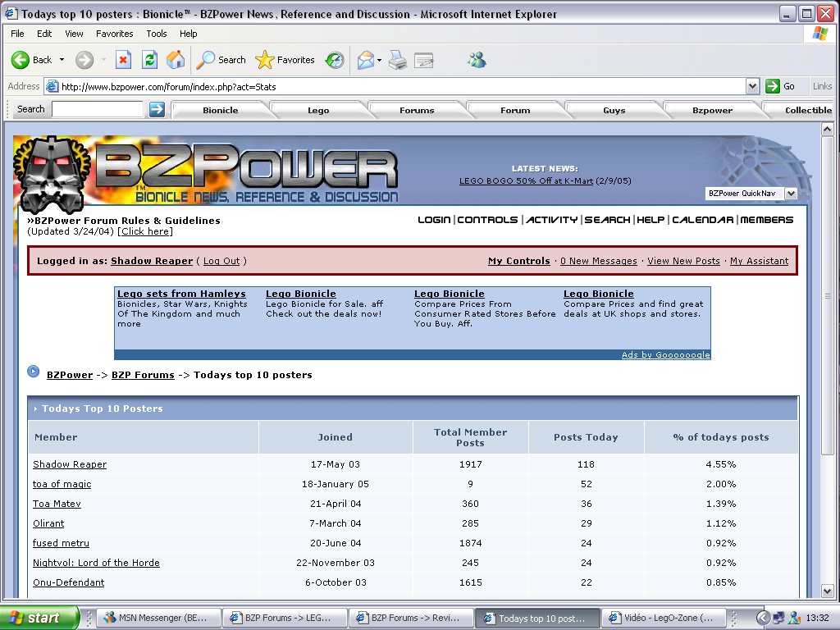Open Shadow Reaper member profile in table
This screenshot has width=840, height=630.
coord(70,464)
